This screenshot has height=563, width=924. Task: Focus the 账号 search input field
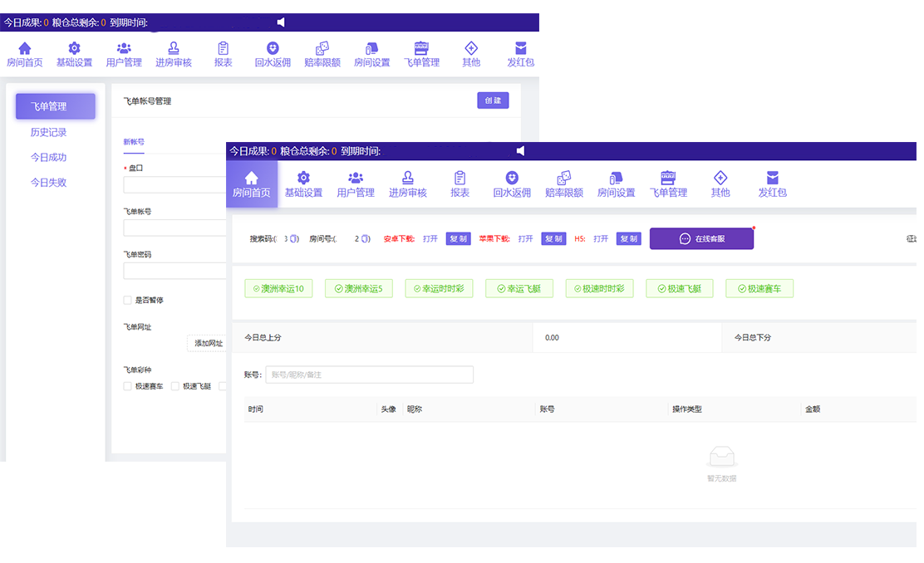(x=369, y=375)
